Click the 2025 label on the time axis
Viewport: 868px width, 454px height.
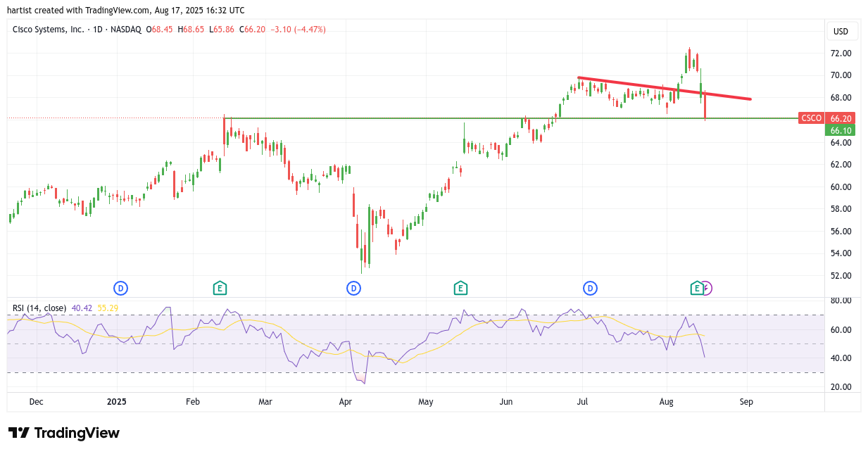(x=117, y=402)
